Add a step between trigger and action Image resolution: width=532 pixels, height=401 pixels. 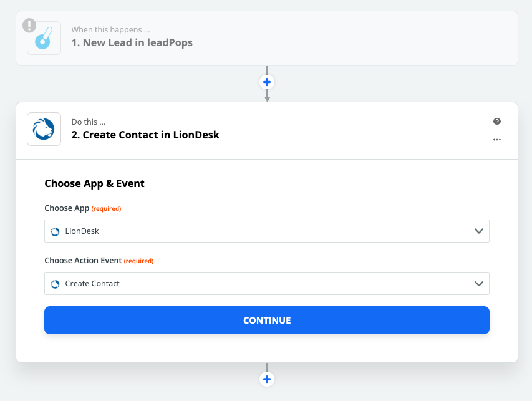coord(267,82)
